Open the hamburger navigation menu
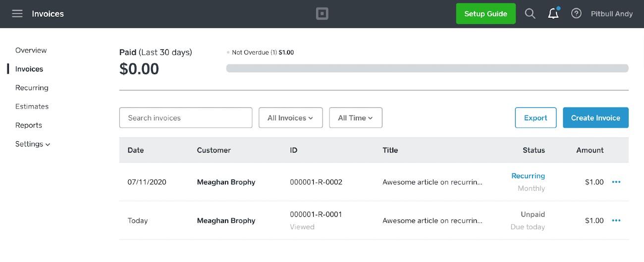The image size is (644, 262). (17, 14)
